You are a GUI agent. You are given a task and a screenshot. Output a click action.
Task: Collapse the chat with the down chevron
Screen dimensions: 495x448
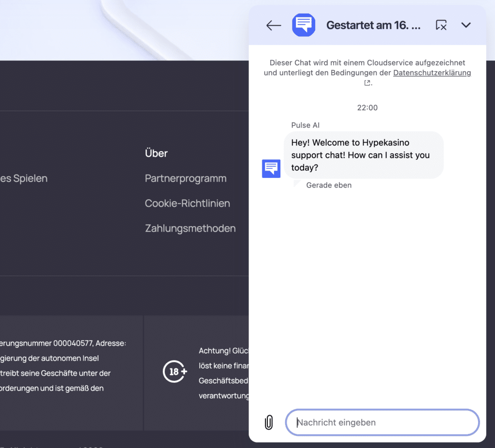pos(466,25)
